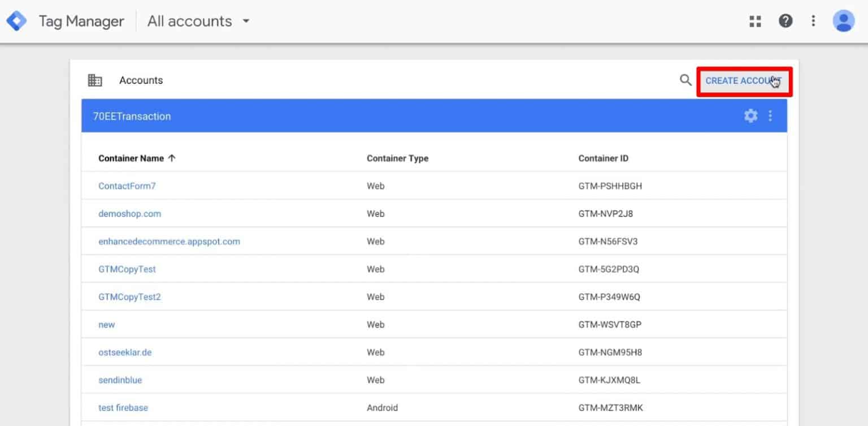Screen dimensions: 868x426
Task: Open the 70EETransaction row three-dot menu
Action: click(770, 115)
